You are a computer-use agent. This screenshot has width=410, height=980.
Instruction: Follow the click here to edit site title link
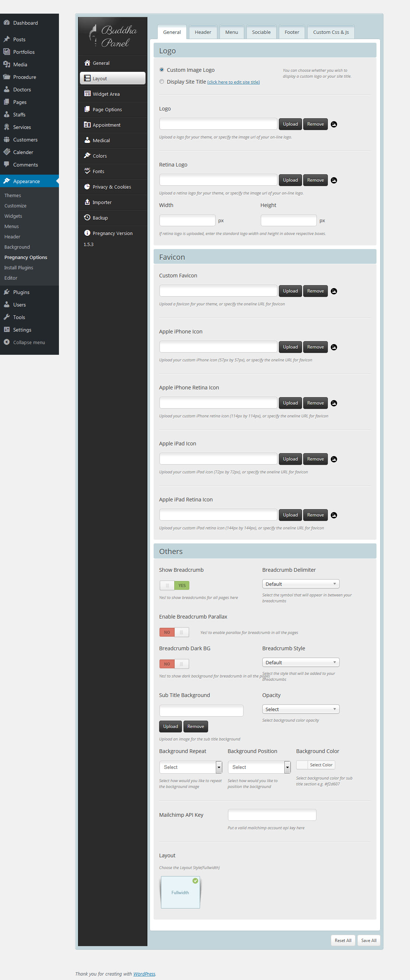click(x=234, y=82)
